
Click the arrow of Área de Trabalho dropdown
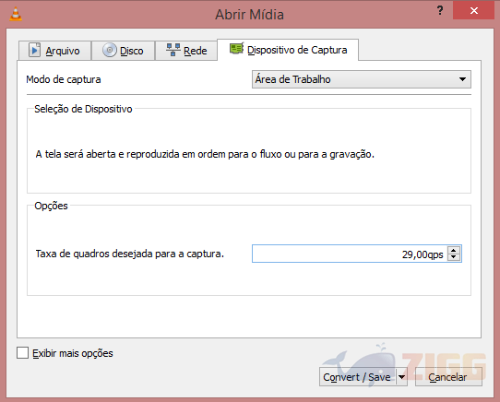tap(462, 79)
